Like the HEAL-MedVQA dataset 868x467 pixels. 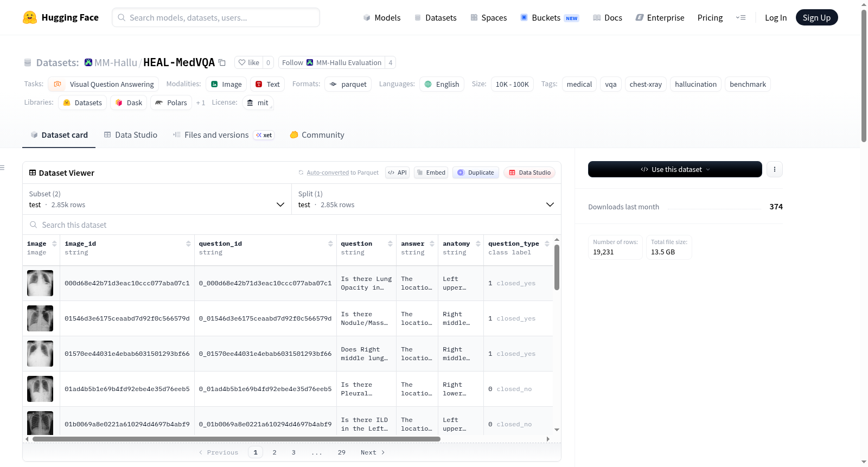(248, 62)
